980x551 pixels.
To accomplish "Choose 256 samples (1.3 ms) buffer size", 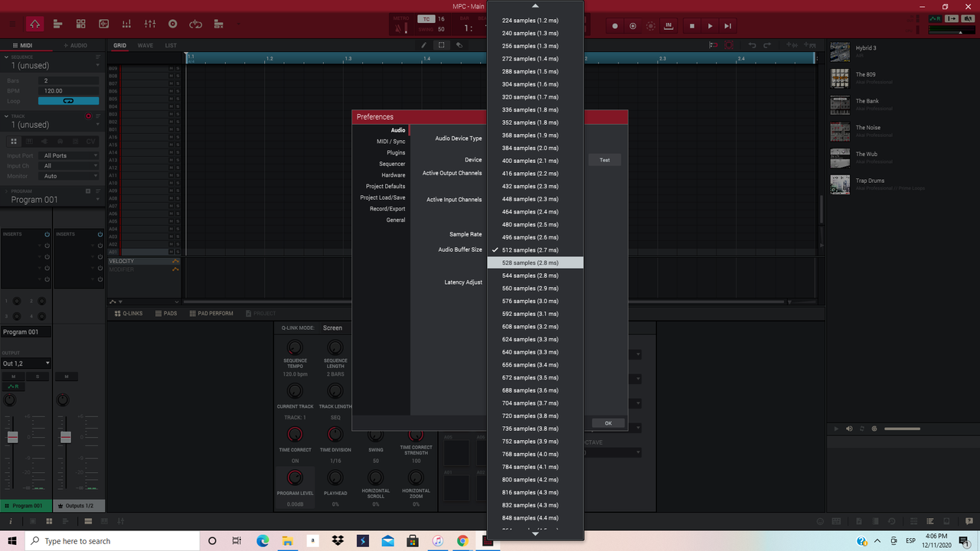I will [x=535, y=46].
